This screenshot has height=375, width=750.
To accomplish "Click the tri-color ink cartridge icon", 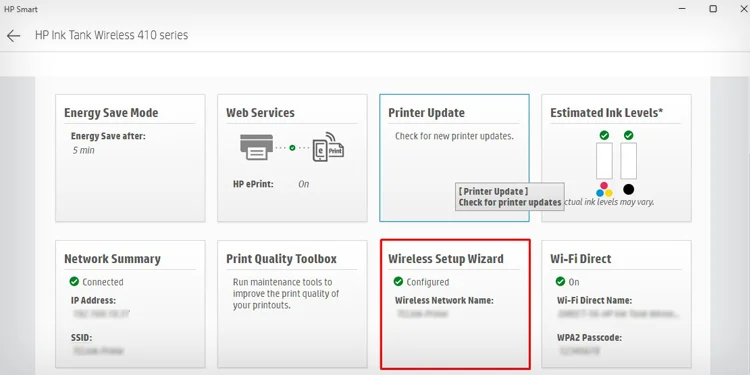I will pos(604,189).
